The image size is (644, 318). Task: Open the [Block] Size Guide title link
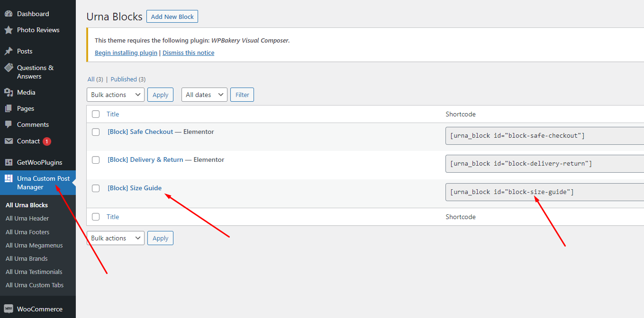click(x=135, y=188)
